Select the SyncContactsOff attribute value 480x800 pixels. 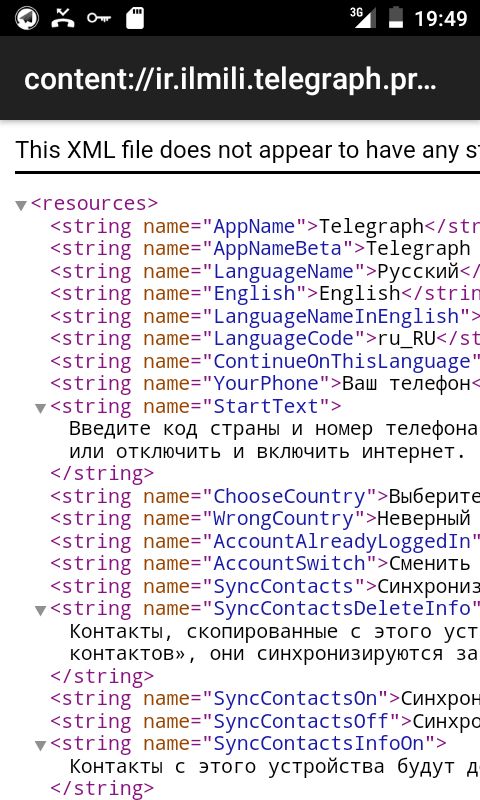point(301,721)
